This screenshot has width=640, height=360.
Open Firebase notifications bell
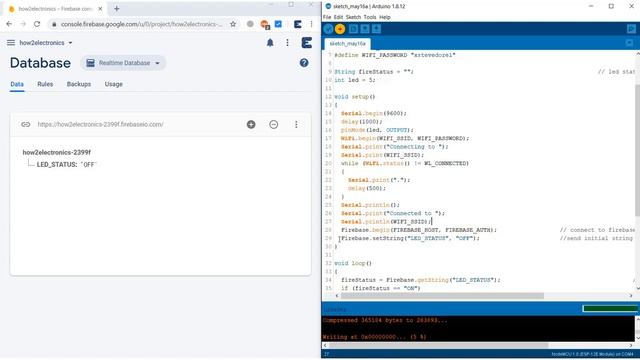tap(270, 42)
